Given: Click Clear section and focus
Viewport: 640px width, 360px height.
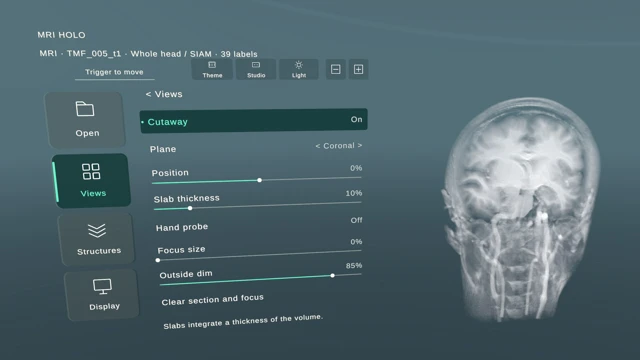Looking at the screenshot, I should coord(212,300).
